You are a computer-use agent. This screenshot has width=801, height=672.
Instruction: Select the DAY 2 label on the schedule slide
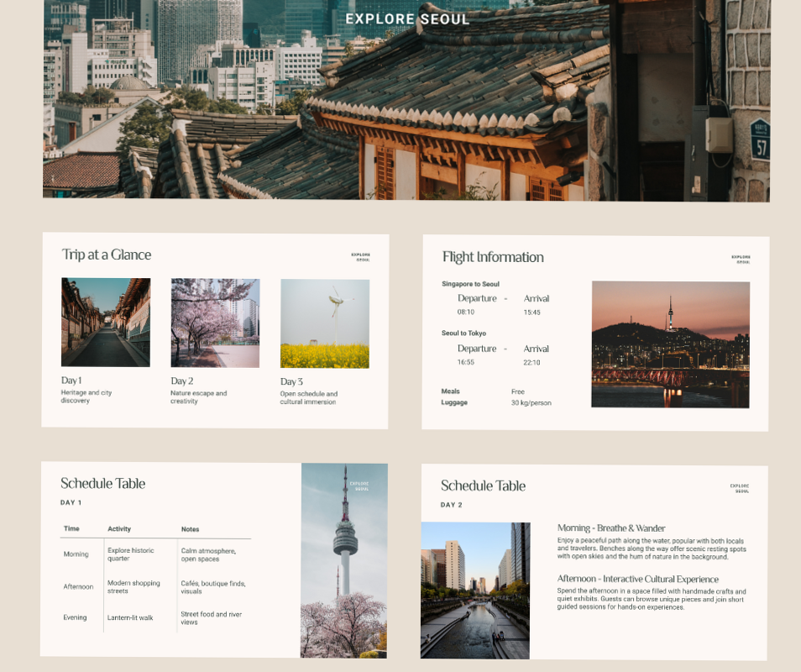pos(452,504)
